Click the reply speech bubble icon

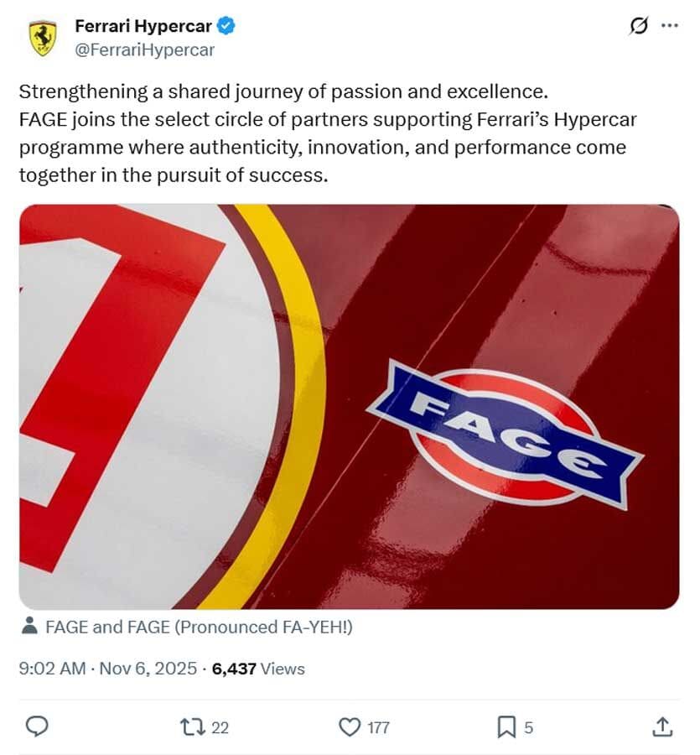click(x=36, y=727)
